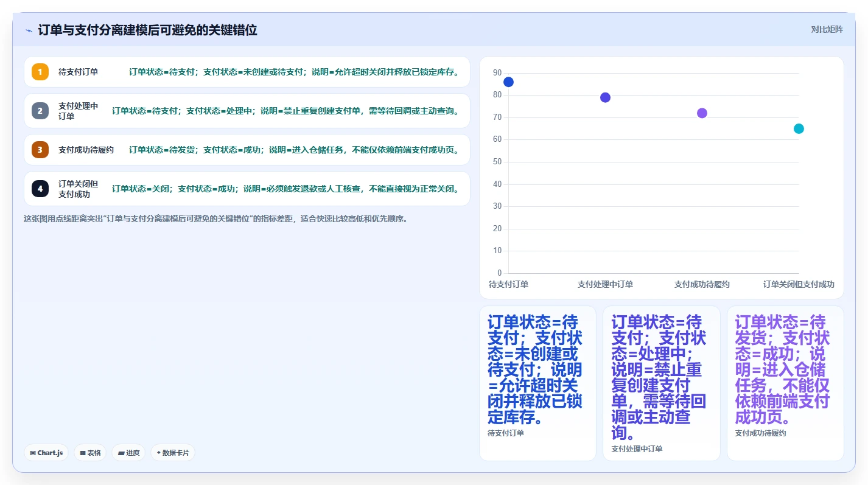
Task: Click the 支付处理中订单 row label in list
Action: pos(79,111)
